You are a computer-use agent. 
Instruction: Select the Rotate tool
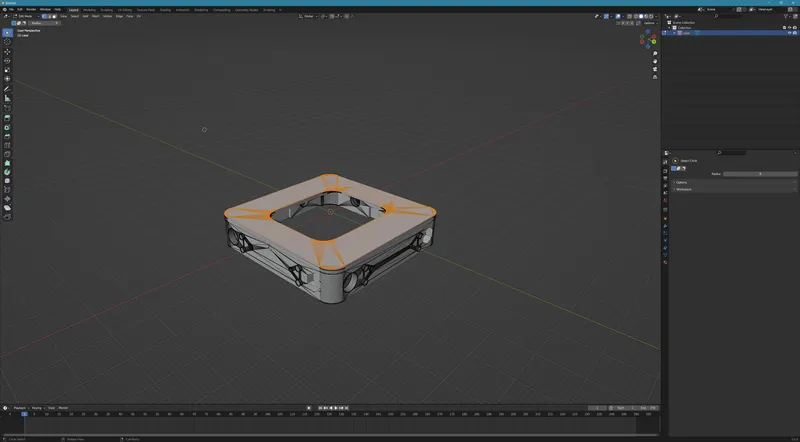coord(7,61)
